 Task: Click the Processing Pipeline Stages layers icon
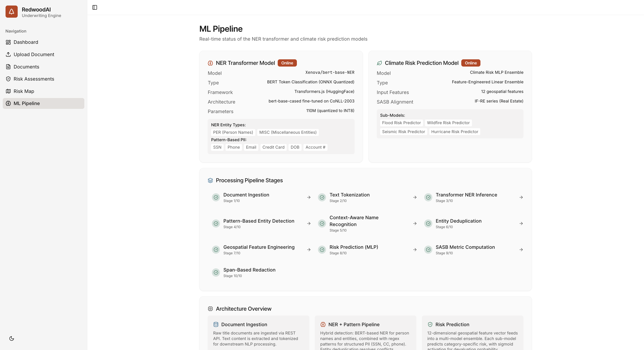click(210, 180)
